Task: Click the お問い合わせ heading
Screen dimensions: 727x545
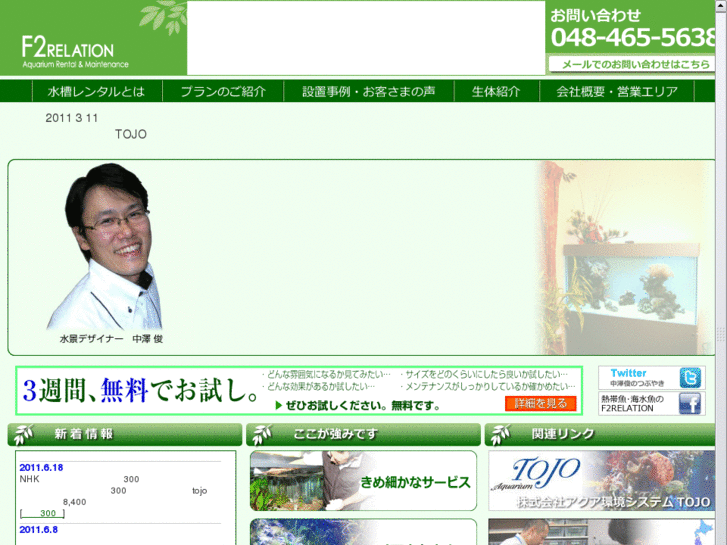Action: (595, 15)
